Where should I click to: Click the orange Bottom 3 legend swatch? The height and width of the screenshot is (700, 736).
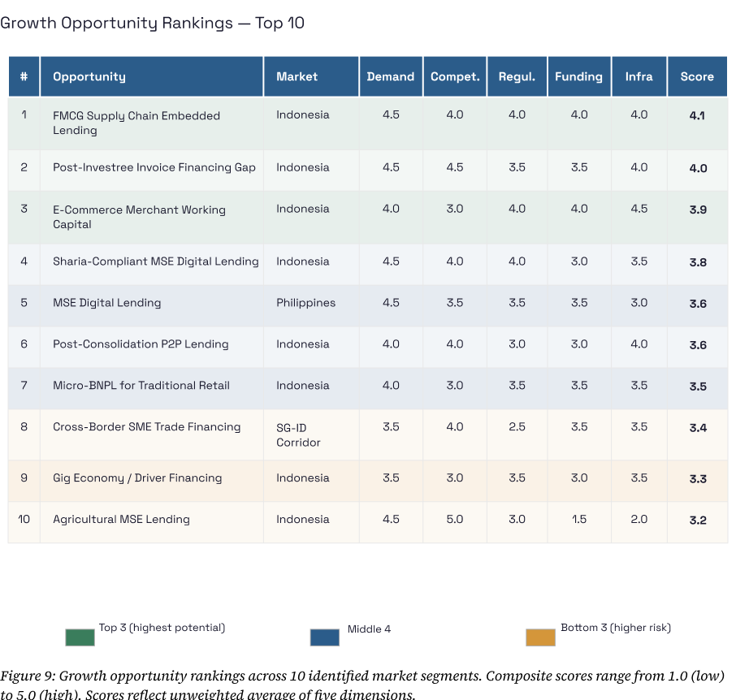540,637
